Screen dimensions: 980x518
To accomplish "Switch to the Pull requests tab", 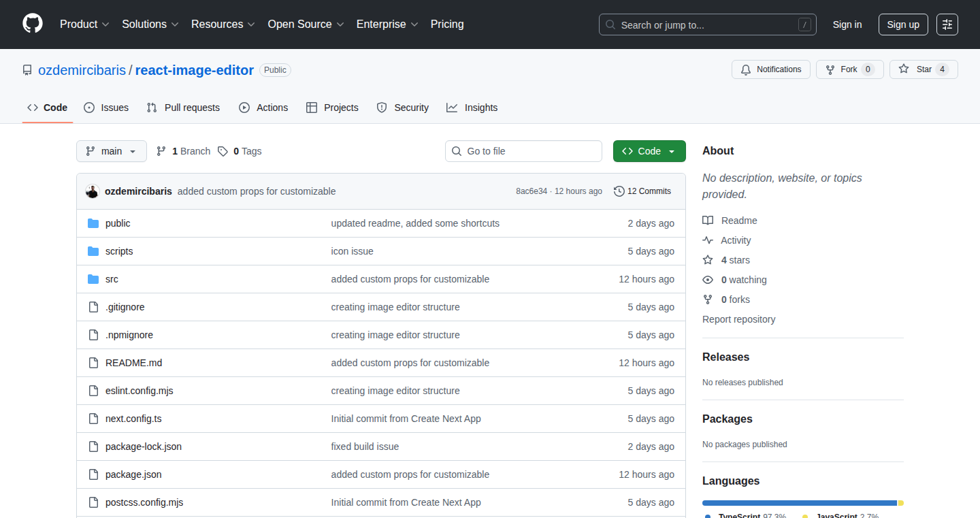I will (183, 108).
